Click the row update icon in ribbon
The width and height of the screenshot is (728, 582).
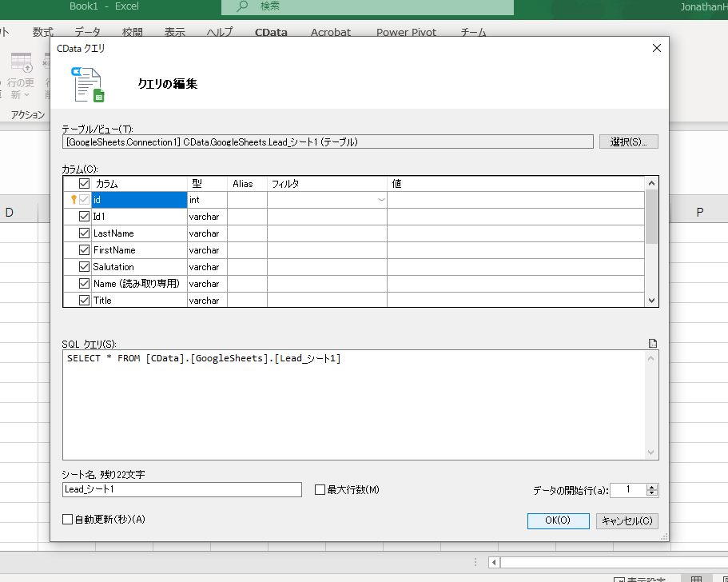click(x=21, y=64)
